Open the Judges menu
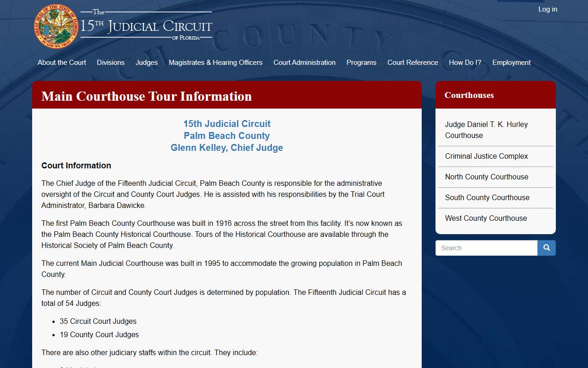This screenshot has height=368, width=588. (147, 63)
